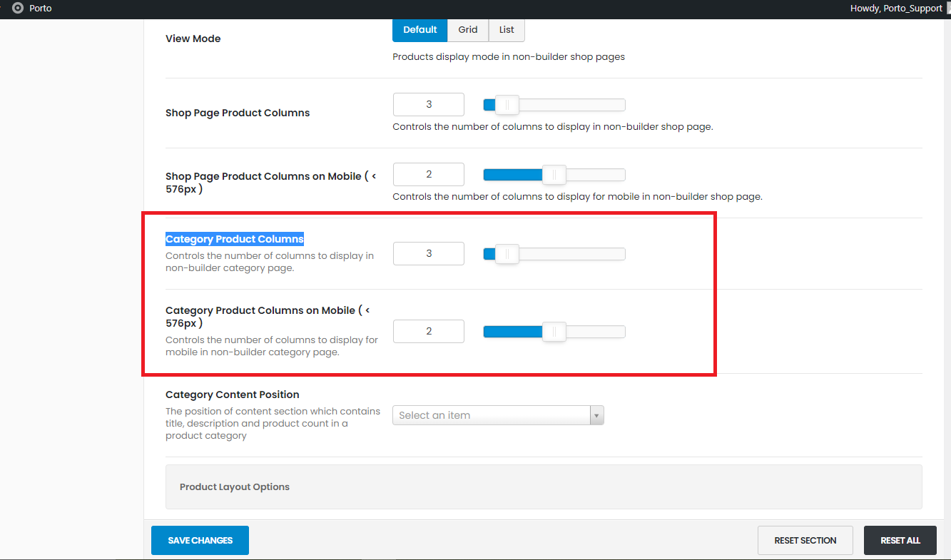Click the Category Columns on Mobile number field
Image resolution: width=951 pixels, height=560 pixels.
[x=429, y=331]
